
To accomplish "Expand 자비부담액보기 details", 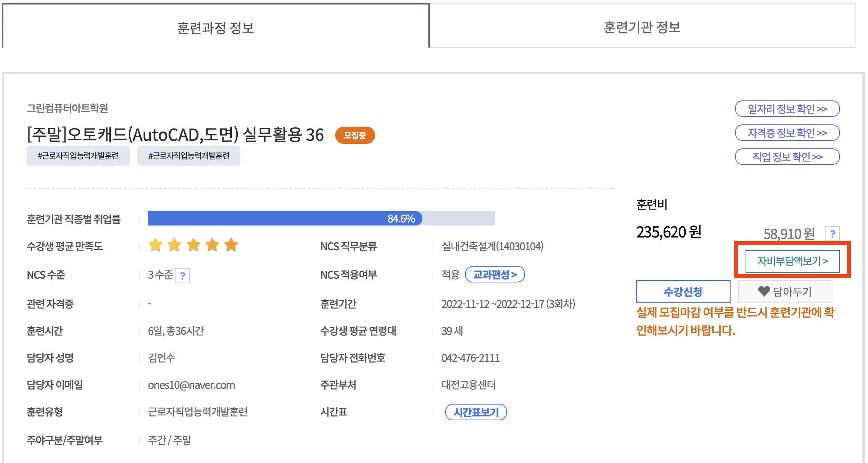I will [x=792, y=261].
